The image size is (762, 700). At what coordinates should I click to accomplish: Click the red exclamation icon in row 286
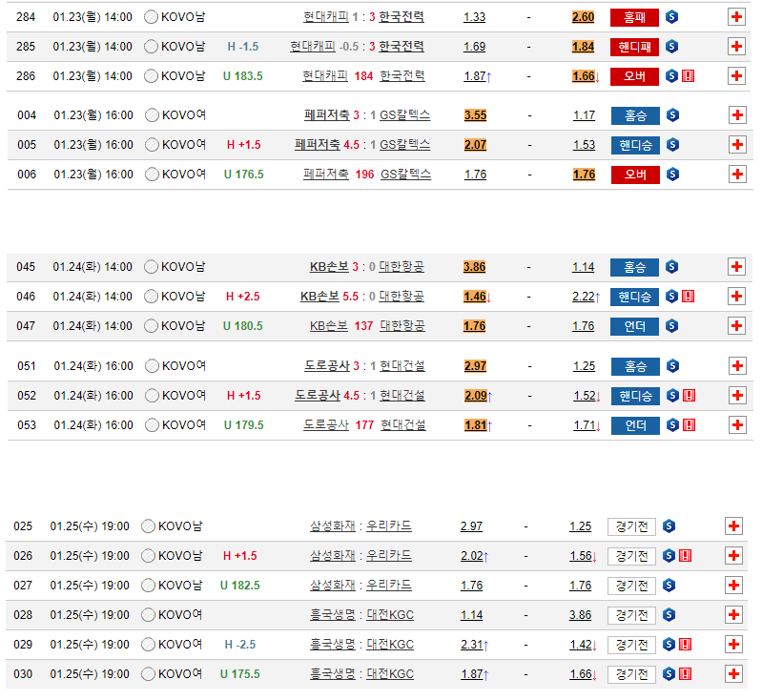(688, 76)
